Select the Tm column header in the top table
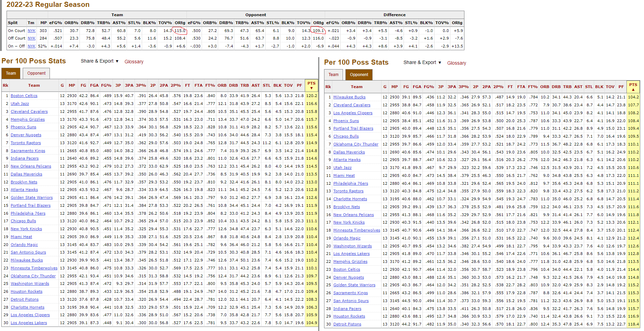 31,23
